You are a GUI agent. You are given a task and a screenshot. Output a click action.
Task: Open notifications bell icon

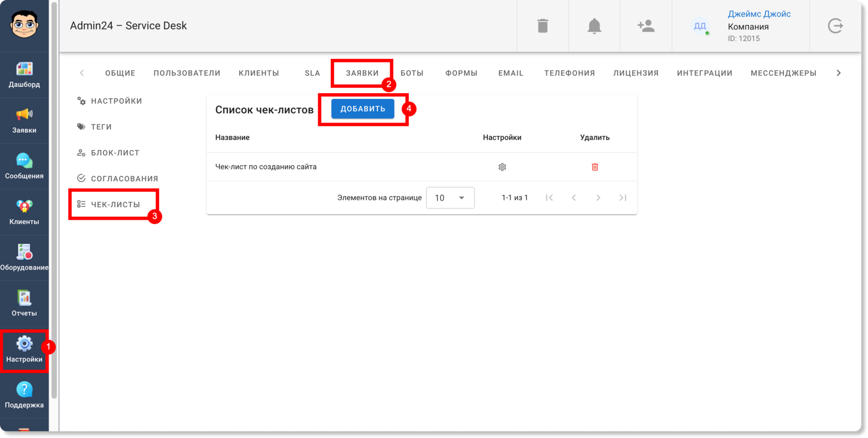tap(594, 26)
